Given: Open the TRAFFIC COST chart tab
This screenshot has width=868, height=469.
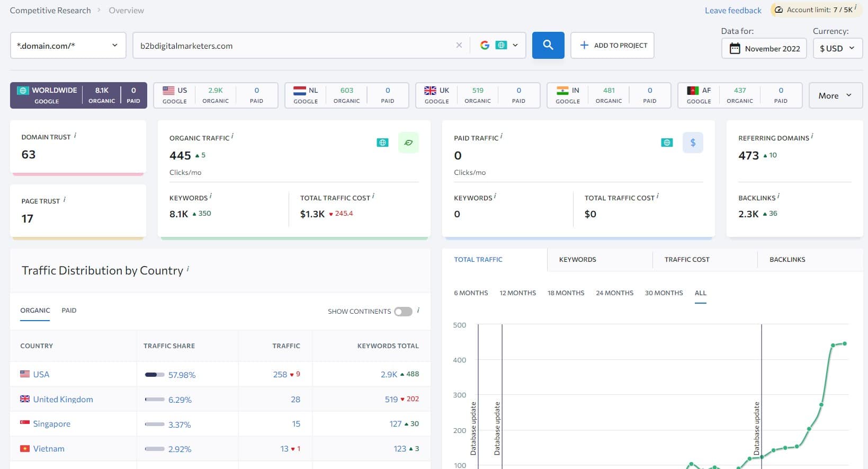Looking at the screenshot, I should [x=687, y=260].
